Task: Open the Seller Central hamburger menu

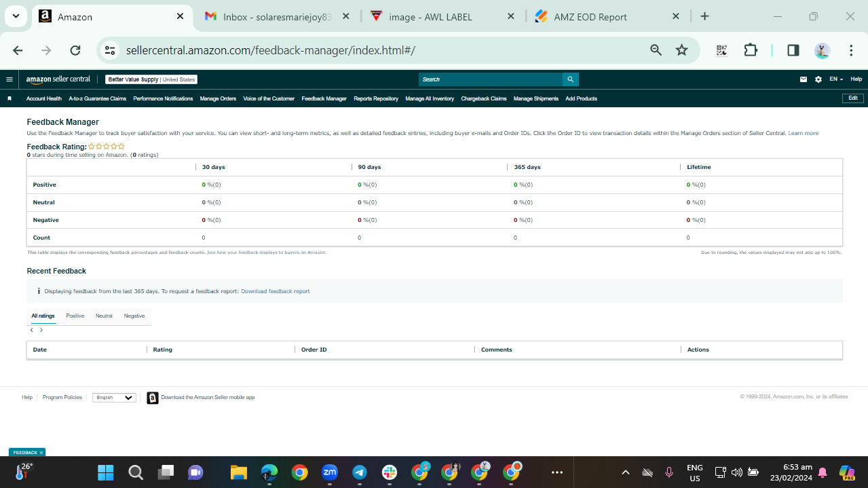Action: (10, 79)
